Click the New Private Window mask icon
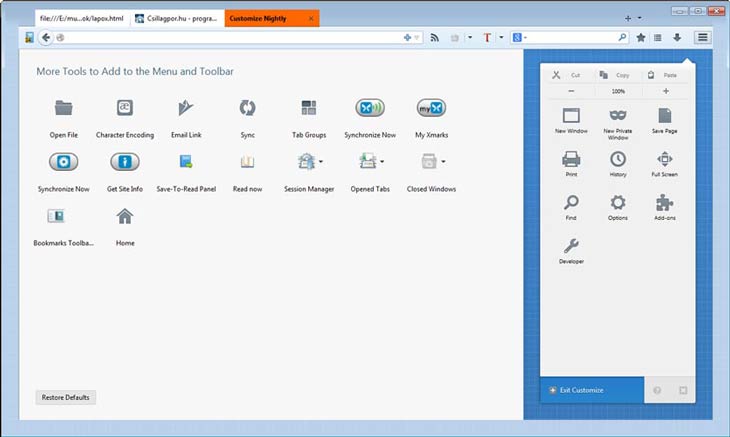The width and height of the screenshot is (730, 437). coord(618,115)
